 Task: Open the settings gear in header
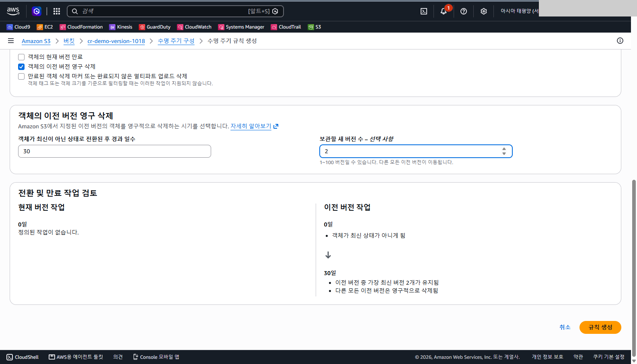(x=484, y=11)
